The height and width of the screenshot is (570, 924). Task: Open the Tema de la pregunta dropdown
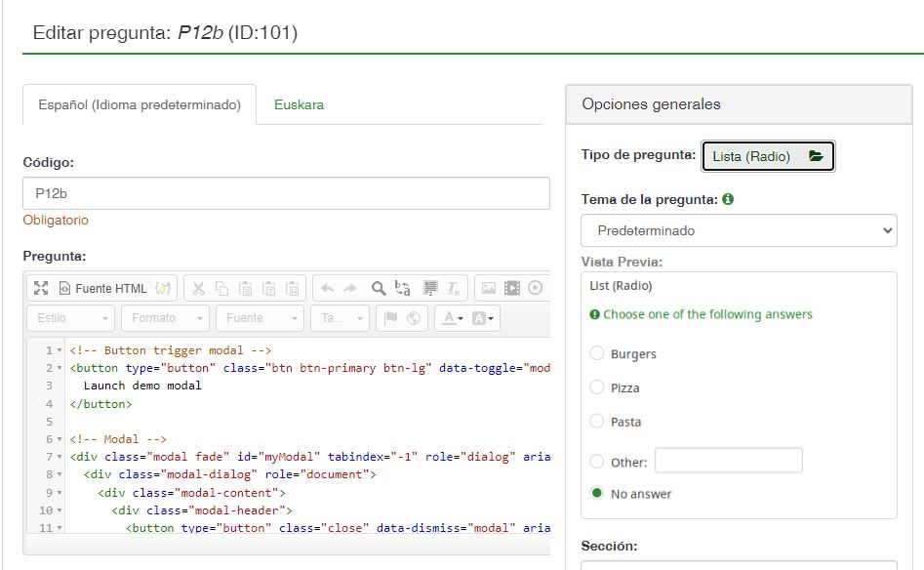coord(739,231)
